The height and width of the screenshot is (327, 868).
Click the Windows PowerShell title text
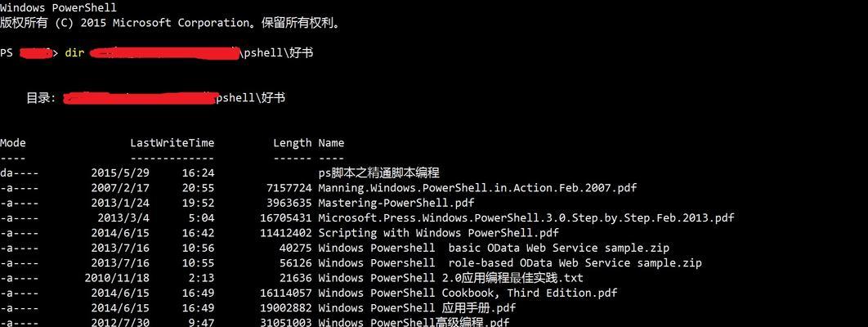click(58, 7)
